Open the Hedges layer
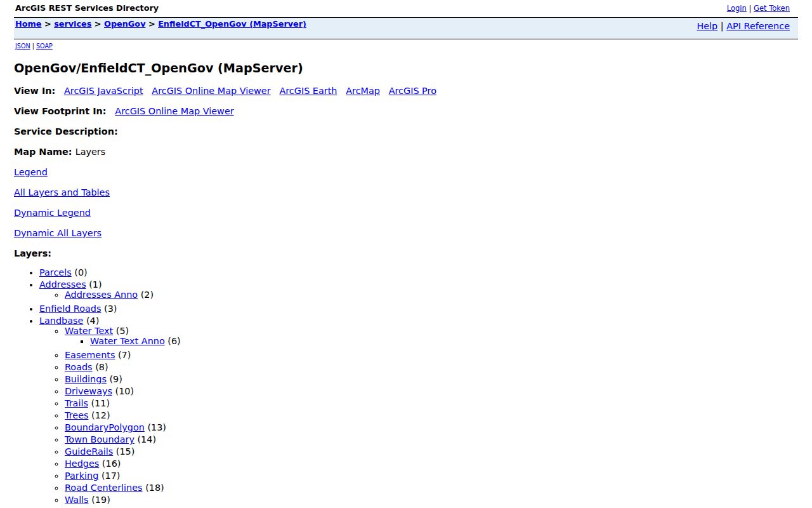812x508 pixels. click(82, 464)
